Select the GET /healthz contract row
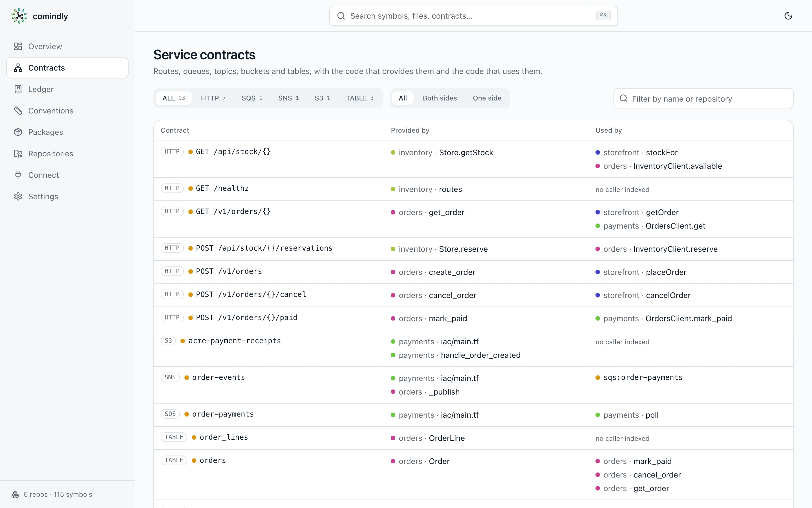812x508 pixels. coord(473,189)
